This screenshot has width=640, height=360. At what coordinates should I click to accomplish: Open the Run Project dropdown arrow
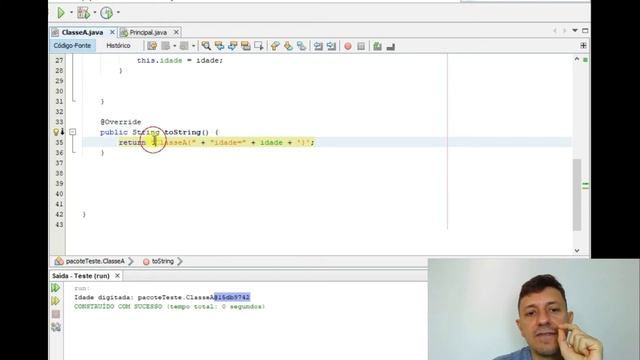71,13
